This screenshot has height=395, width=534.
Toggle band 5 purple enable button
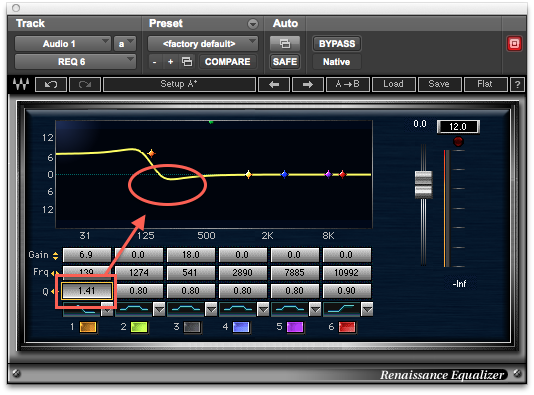[x=295, y=327]
